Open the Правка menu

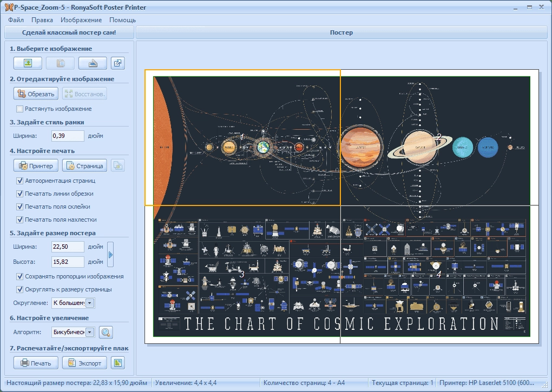tap(42, 20)
